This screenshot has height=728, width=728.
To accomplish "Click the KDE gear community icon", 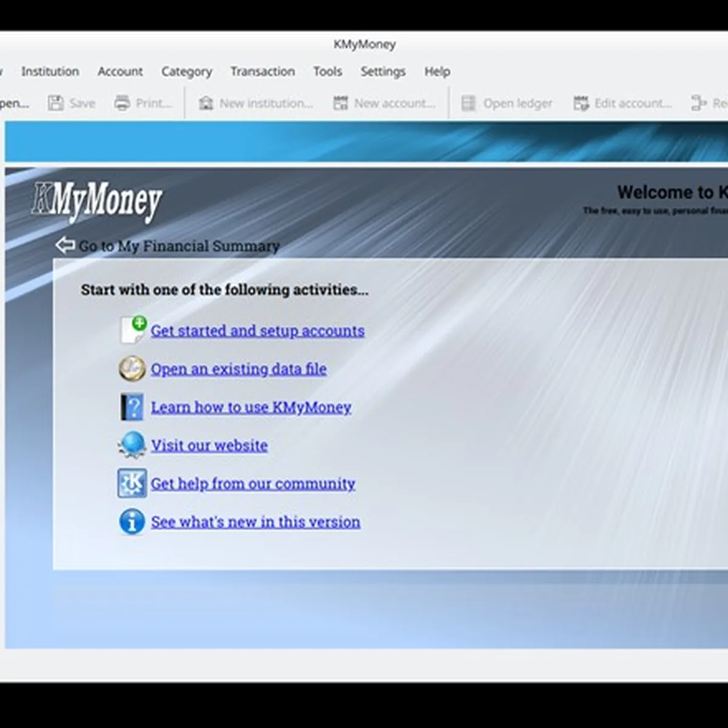I will (x=132, y=484).
